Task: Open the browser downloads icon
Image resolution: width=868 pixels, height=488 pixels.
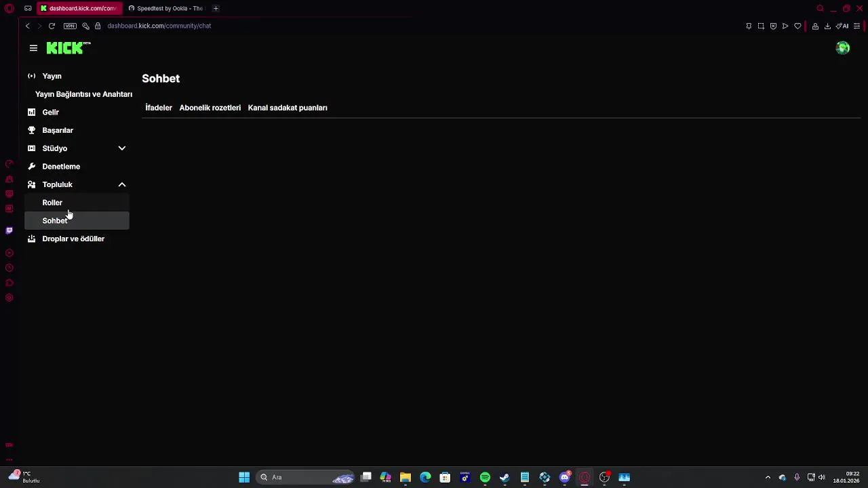Action: (x=827, y=26)
